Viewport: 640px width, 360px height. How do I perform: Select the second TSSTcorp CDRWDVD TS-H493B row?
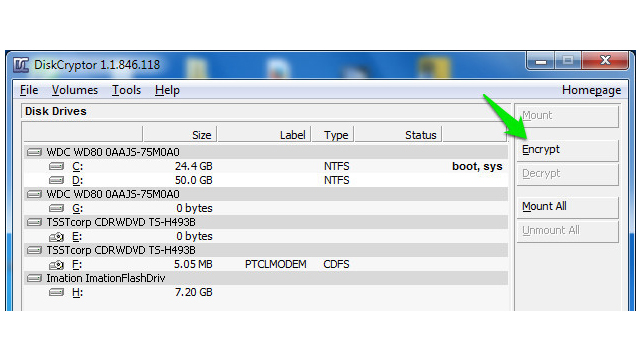266,250
